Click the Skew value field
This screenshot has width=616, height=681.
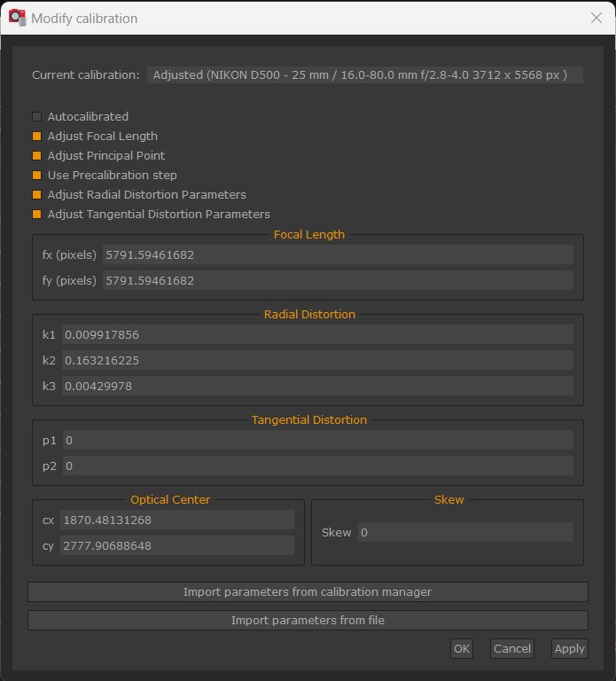(x=465, y=532)
